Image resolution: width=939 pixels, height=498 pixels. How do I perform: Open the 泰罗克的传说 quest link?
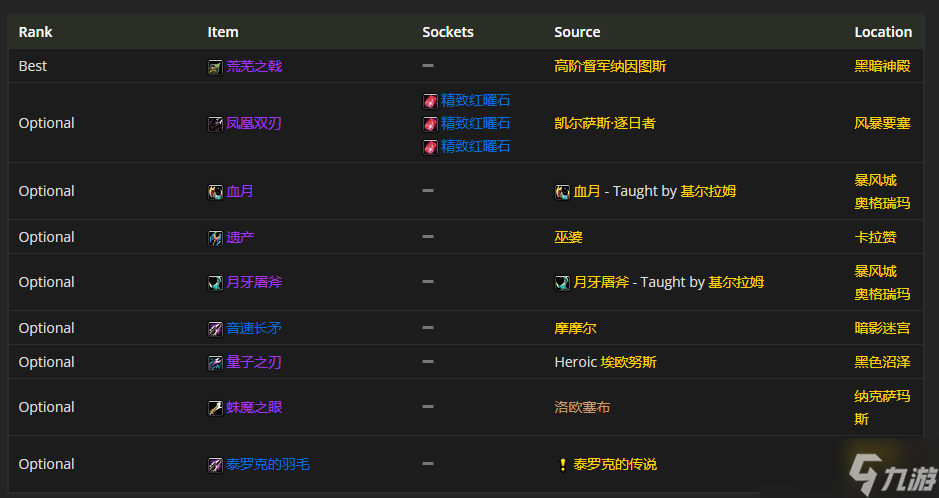tap(615, 464)
